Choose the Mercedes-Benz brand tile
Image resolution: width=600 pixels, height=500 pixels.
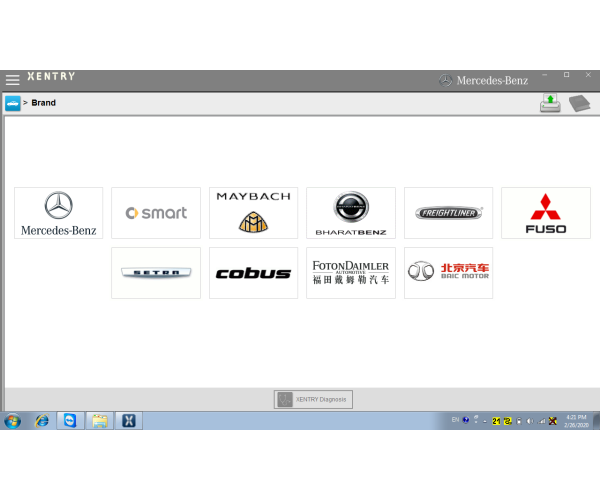click(59, 213)
